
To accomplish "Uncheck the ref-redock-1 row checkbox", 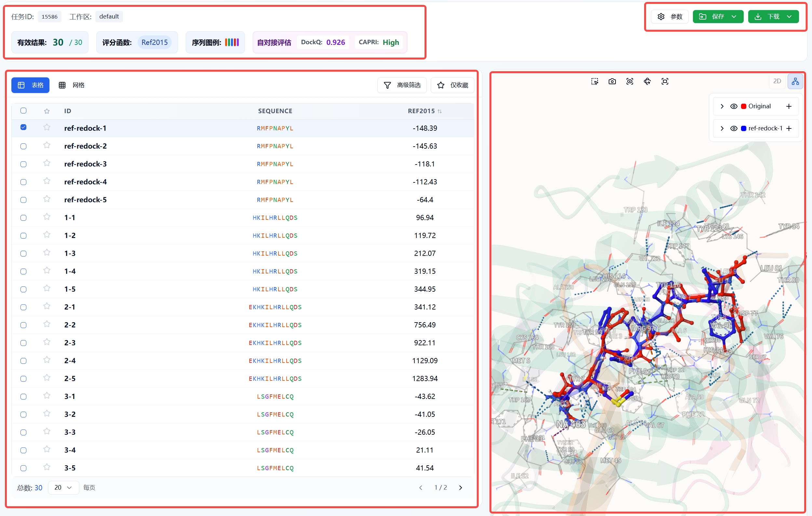I will (23, 127).
